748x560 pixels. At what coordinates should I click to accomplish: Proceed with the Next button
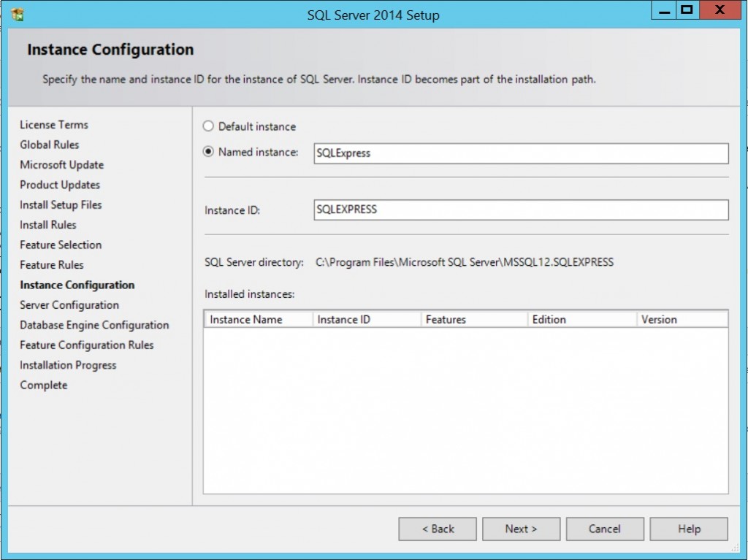[x=521, y=529]
